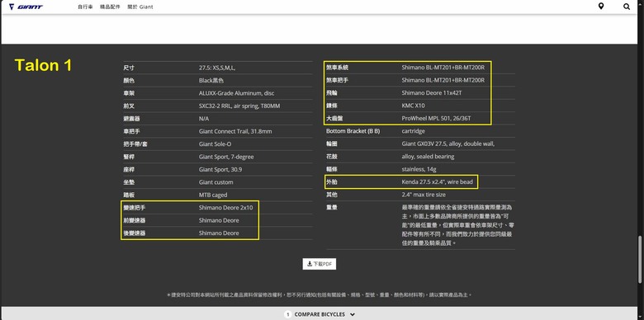The height and width of the screenshot is (320, 644).
Task: Select rims value Giant GX03V 27.5
Action: (x=448, y=144)
